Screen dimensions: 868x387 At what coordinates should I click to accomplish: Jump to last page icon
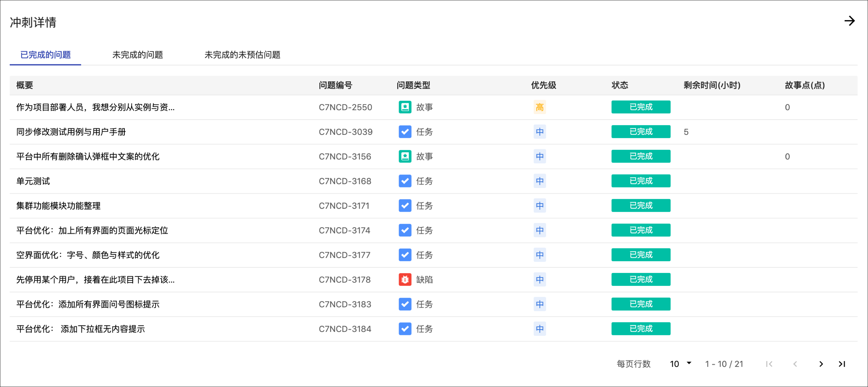pos(841,364)
